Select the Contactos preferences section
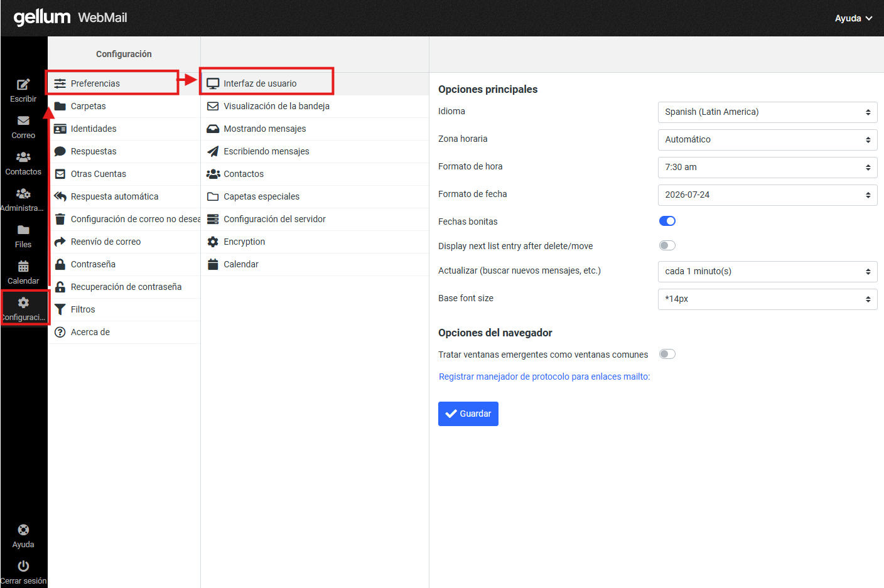 pos(315,174)
